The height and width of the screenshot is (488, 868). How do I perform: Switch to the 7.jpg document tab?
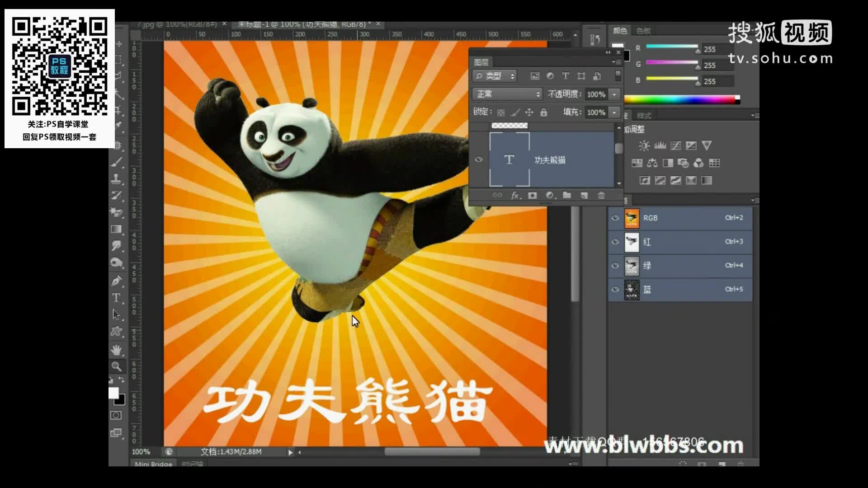pyautogui.click(x=177, y=24)
